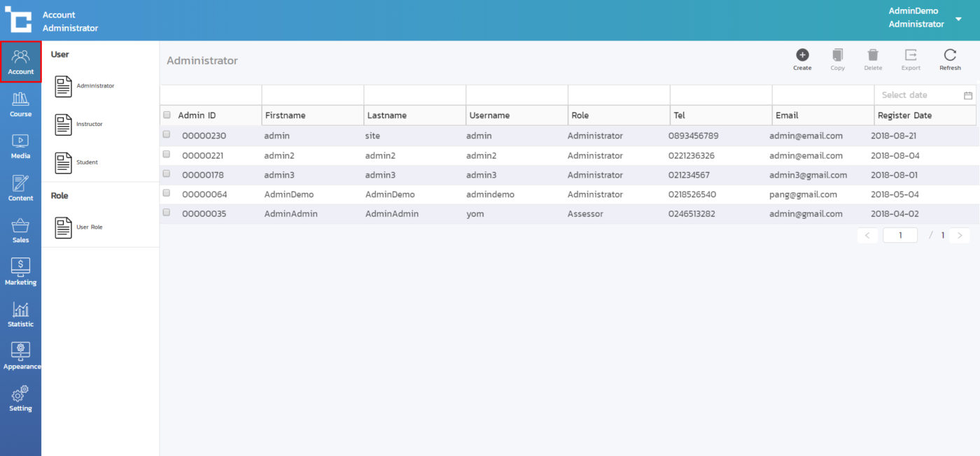Check the box for Admin ID 00000230
The height and width of the screenshot is (456, 980).
[167, 134]
